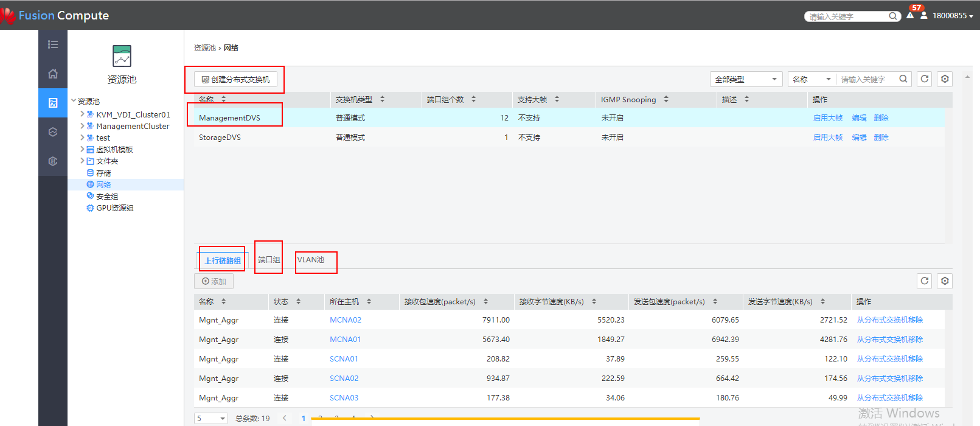
Task: Expand ManagementCluster tree node
Action: coord(82,125)
